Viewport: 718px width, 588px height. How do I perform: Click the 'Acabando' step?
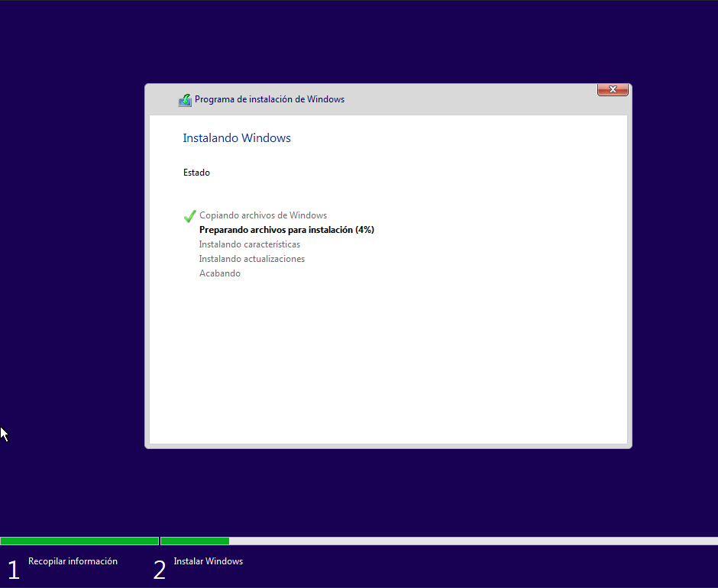tap(220, 273)
